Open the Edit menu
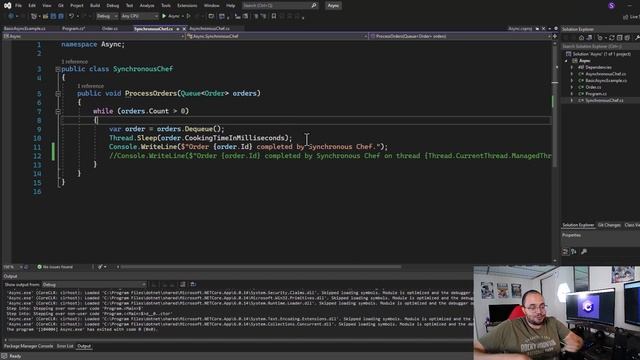The image size is (640, 360). (x=32, y=6)
